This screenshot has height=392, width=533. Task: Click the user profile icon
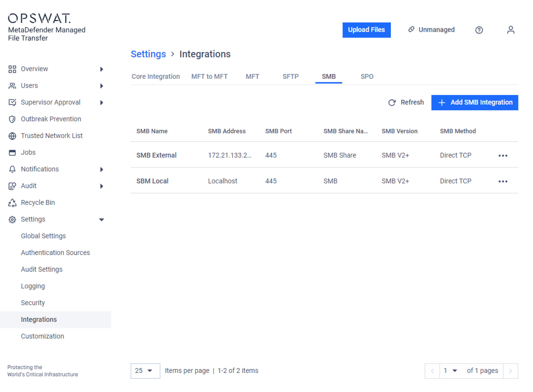(x=511, y=30)
